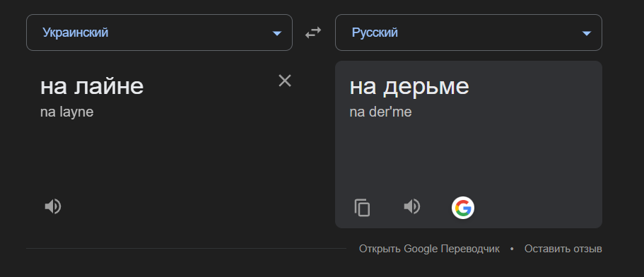This screenshot has height=277, width=644.
Task: Click the Украинский language label text
Action: [76, 33]
